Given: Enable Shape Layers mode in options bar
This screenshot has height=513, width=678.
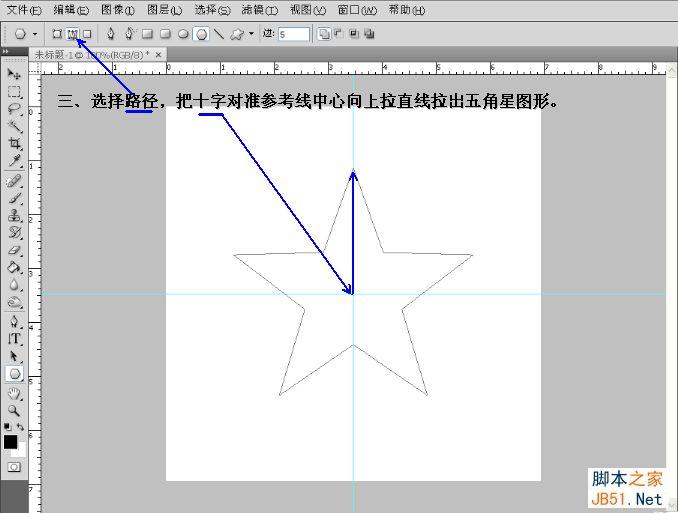Looking at the screenshot, I should (57, 34).
